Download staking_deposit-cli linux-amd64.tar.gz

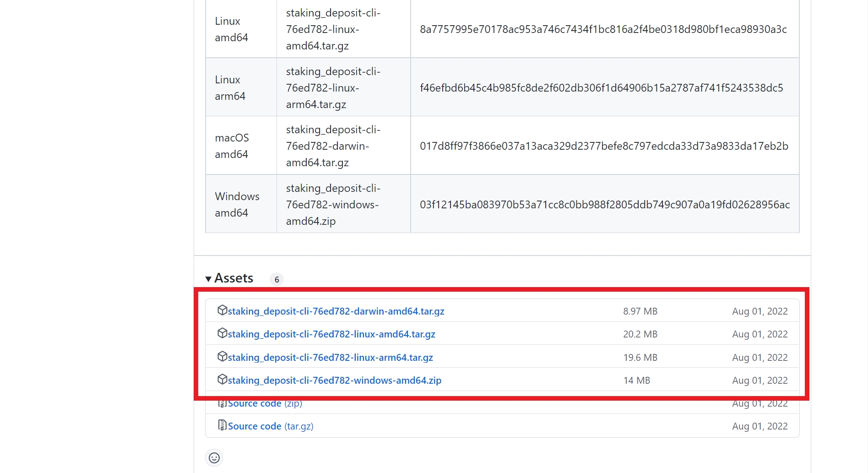(331, 334)
